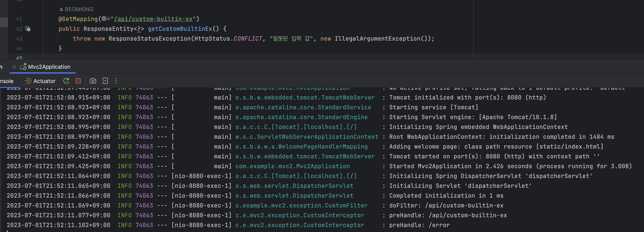Switch to the Actuator tab

click(x=40, y=81)
